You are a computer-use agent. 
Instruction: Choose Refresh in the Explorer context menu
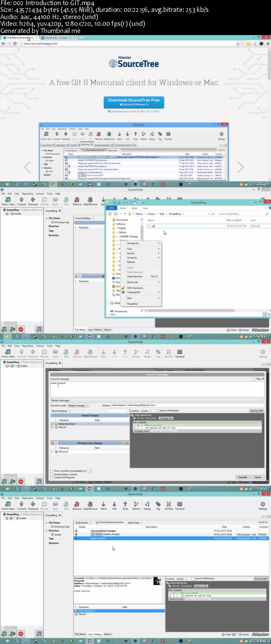click(131, 262)
